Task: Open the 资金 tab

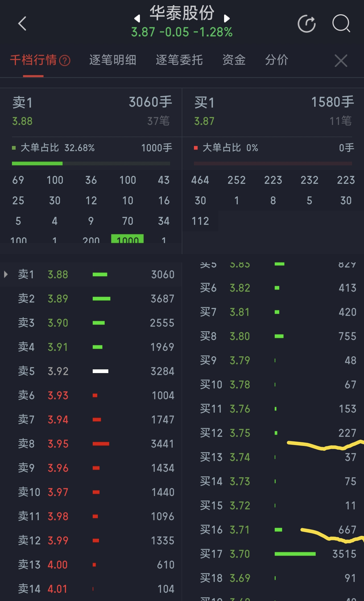Action: point(234,60)
